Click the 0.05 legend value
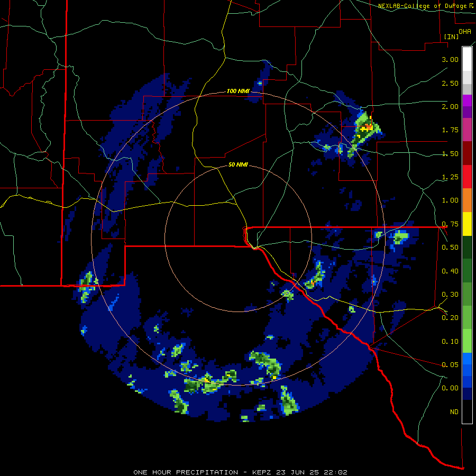The height and width of the screenshot is (476, 476). coord(450,364)
